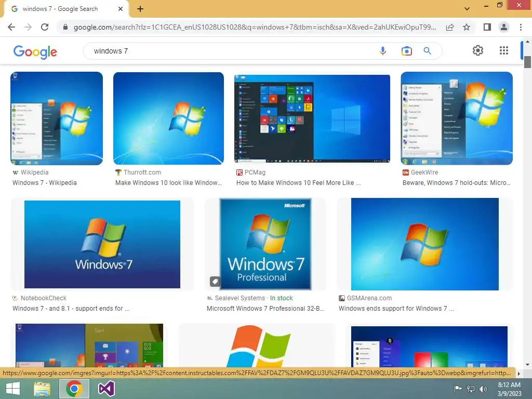Open the Windows 7 Professional box image
The height and width of the screenshot is (399, 532).
265,244
